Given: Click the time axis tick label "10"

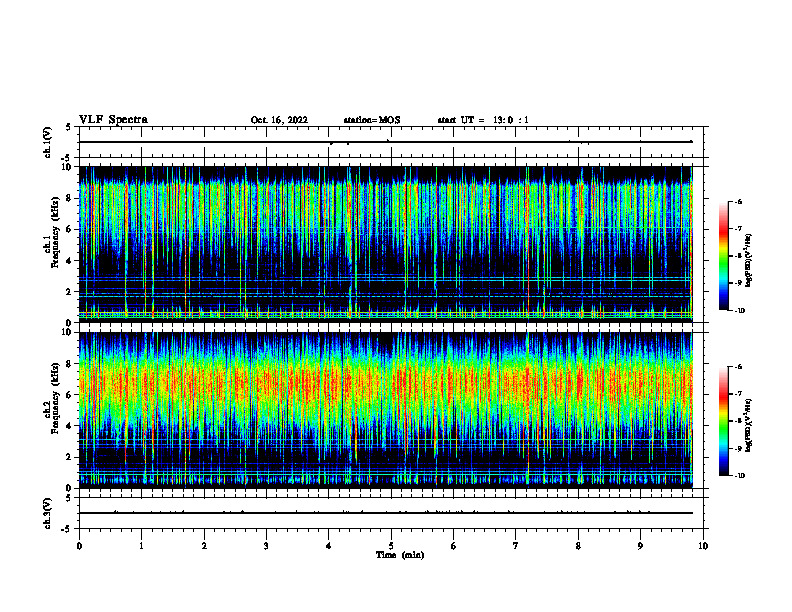Looking at the screenshot, I should pyautogui.click(x=703, y=546).
